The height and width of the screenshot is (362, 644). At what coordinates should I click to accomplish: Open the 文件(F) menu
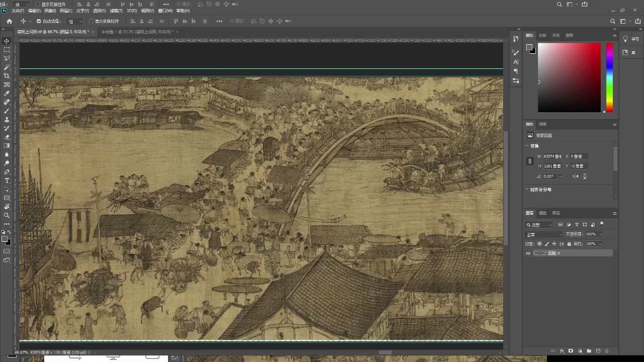tap(18, 11)
